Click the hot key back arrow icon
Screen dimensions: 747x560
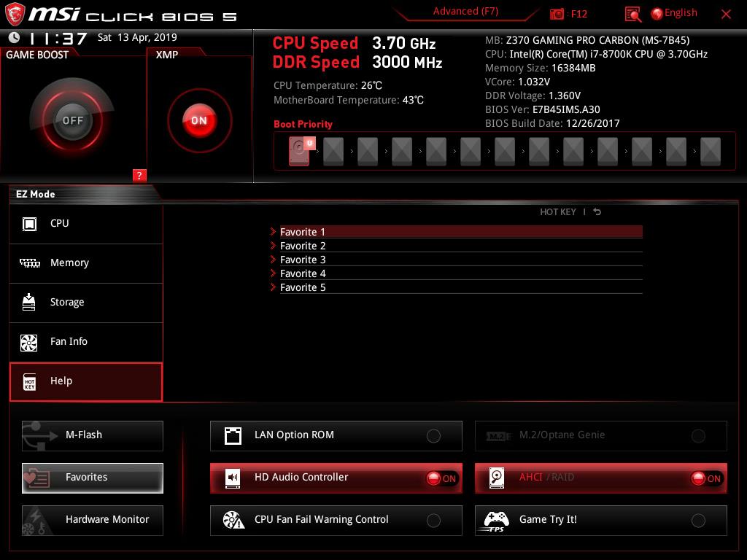tap(597, 212)
